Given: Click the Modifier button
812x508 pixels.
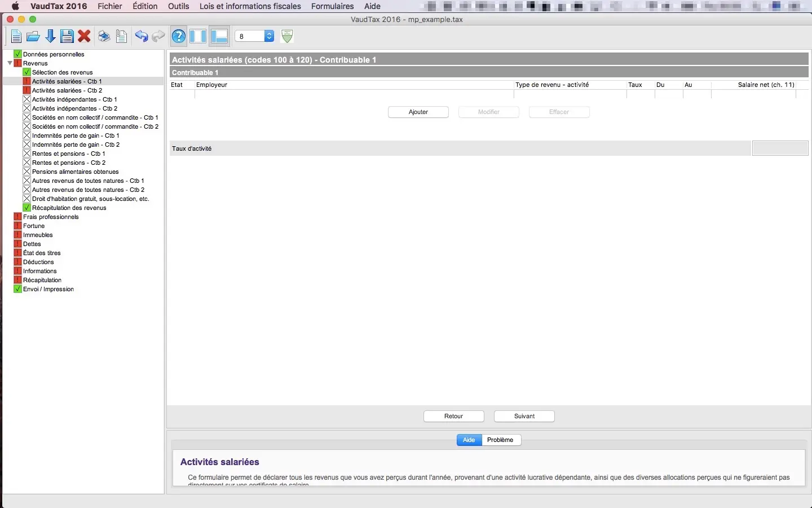Looking at the screenshot, I should (489, 112).
